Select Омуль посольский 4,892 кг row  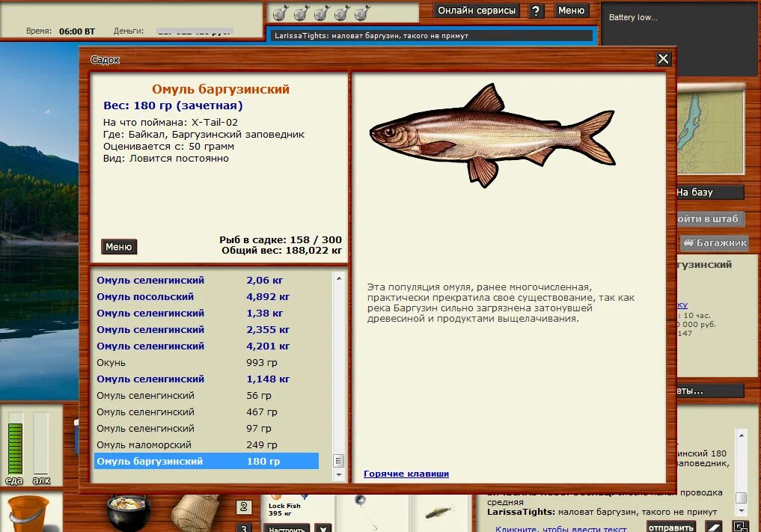(x=207, y=296)
